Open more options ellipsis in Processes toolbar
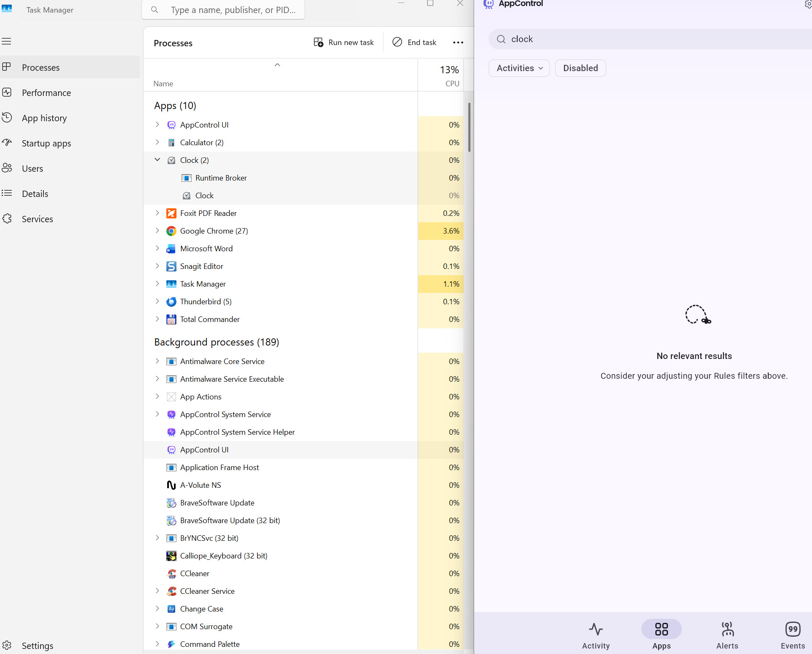 (x=458, y=43)
